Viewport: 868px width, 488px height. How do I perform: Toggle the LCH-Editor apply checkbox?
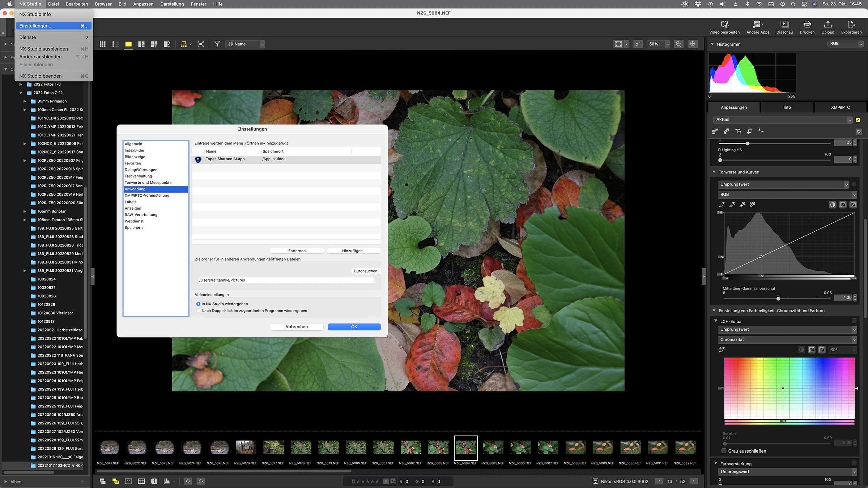[854, 321]
